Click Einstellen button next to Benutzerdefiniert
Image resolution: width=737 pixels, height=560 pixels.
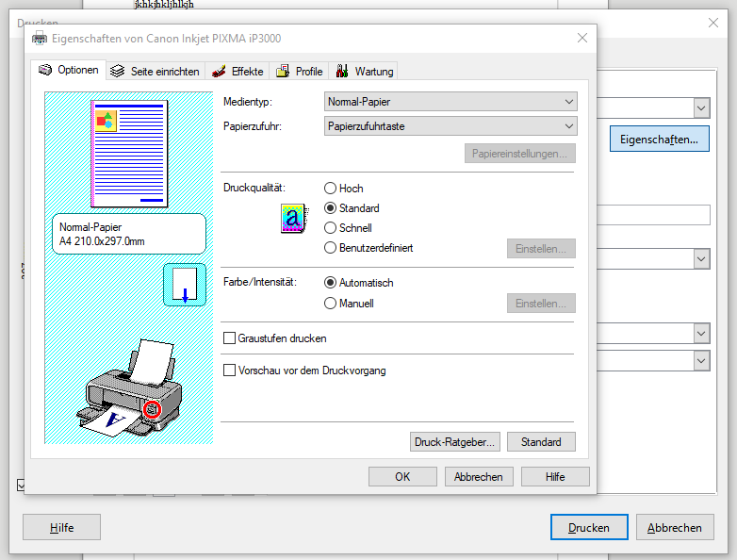click(x=541, y=249)
